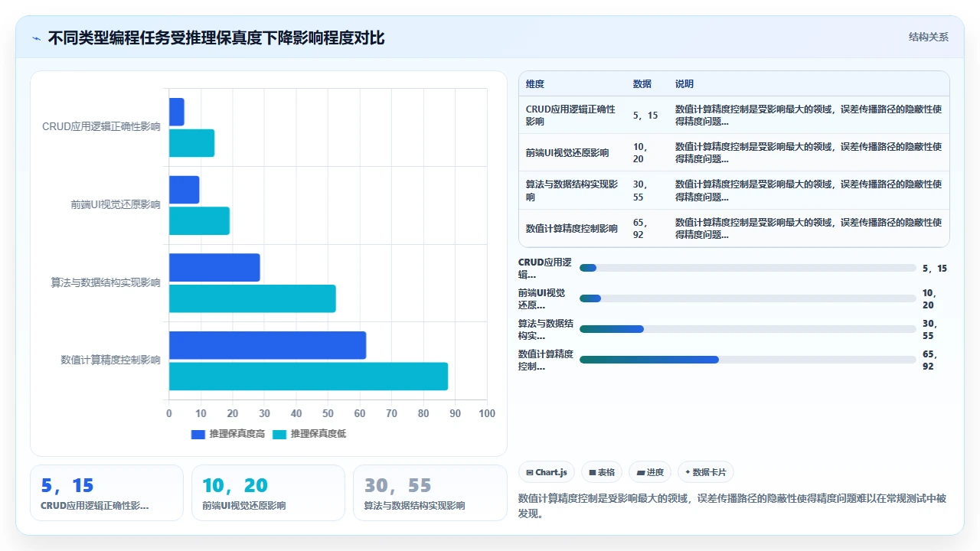Select table cell 数值计算精度控制影响
Viewport: 980px width, 551px height.
[x=572, y=228]
